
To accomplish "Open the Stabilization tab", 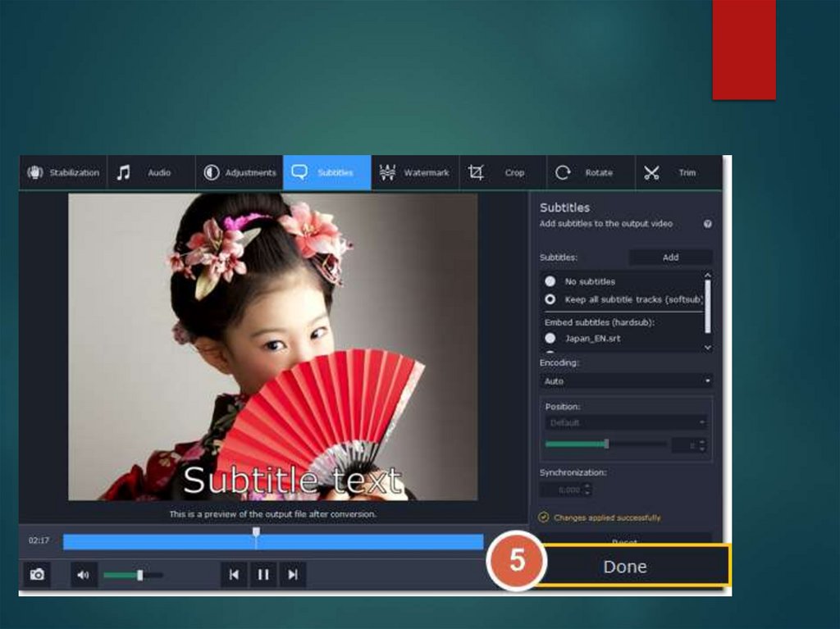I will coord(63,172).
